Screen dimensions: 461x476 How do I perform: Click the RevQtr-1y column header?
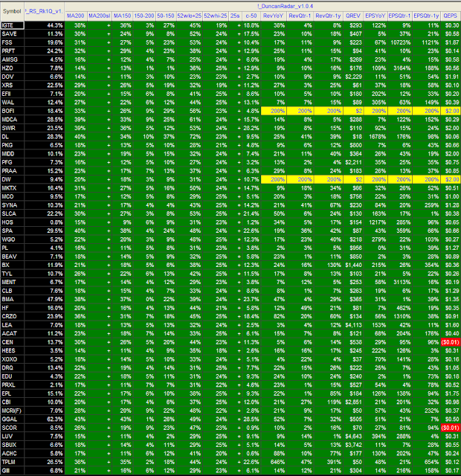tap(328, 16)
